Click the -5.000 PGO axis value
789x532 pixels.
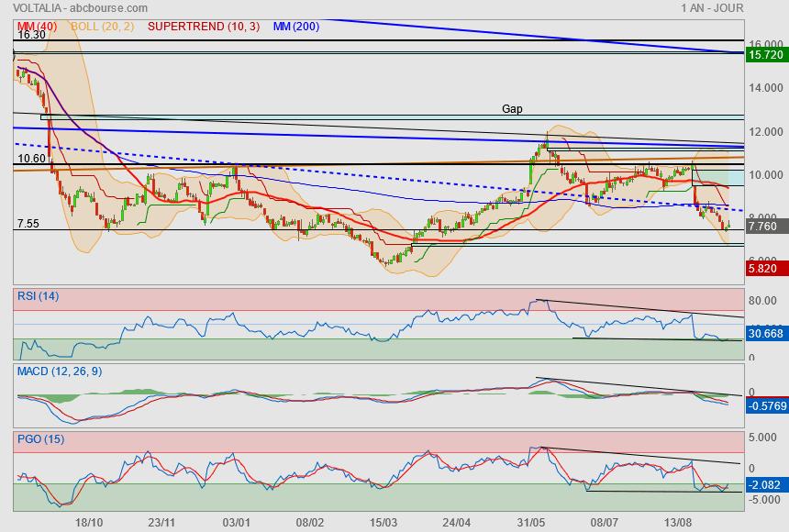tap(762, 500)
